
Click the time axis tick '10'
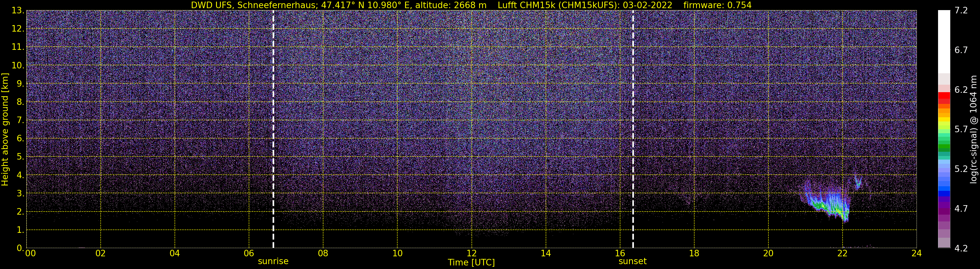point(397,253)
